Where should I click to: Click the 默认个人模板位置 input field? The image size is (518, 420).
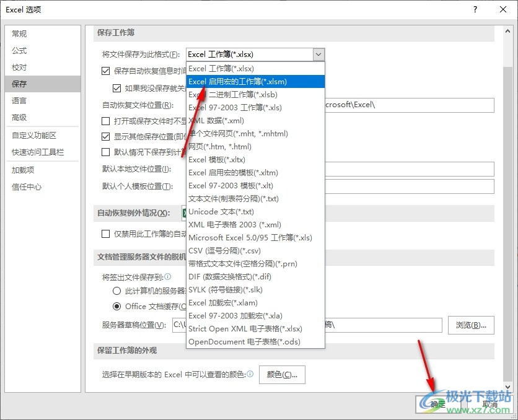[x=410, y=186]
